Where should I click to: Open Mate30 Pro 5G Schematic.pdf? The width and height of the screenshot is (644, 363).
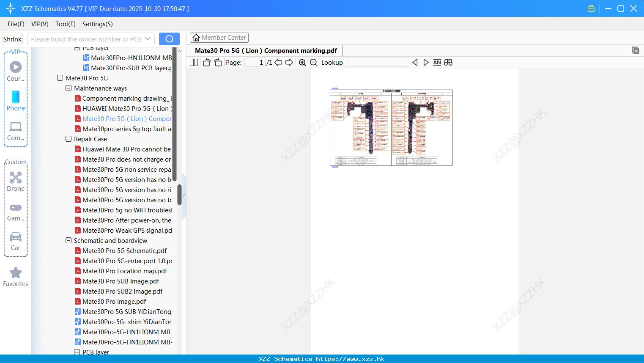coord(121,251)
